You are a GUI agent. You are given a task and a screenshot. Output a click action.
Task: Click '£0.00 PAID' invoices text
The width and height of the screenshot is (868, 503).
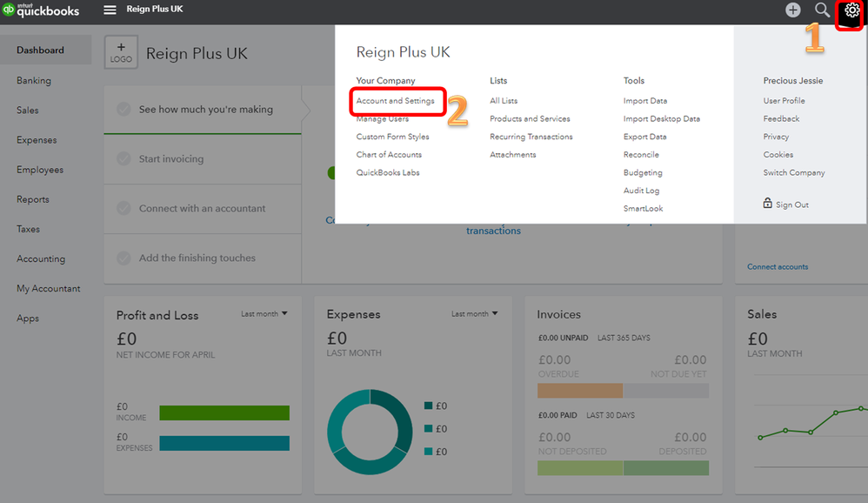point(558,415)
